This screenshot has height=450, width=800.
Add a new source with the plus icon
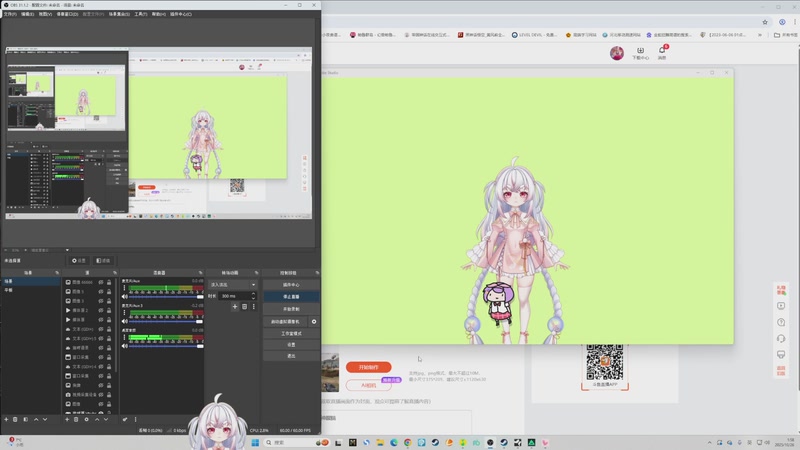[67, 419]
